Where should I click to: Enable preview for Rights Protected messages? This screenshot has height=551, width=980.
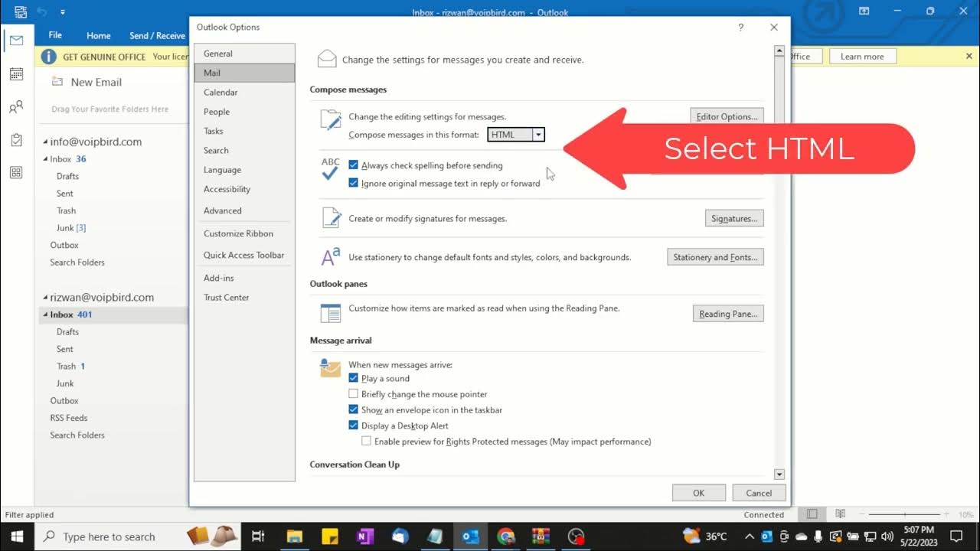tap(366, 441)
